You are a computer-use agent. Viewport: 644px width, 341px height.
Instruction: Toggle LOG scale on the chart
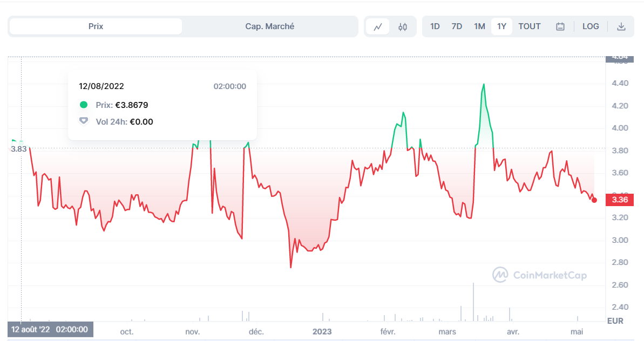pos(591,26)
